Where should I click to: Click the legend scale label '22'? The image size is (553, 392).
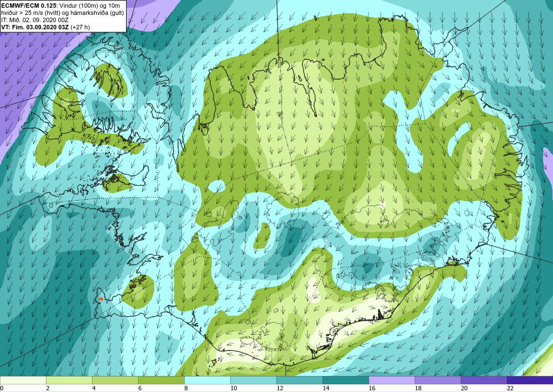coord(510,389)
